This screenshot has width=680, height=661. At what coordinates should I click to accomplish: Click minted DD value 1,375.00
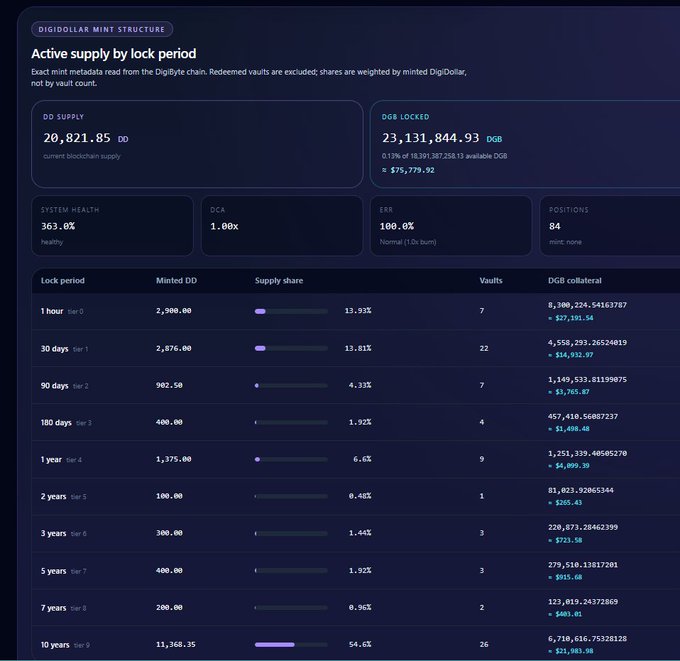(173, 459)
